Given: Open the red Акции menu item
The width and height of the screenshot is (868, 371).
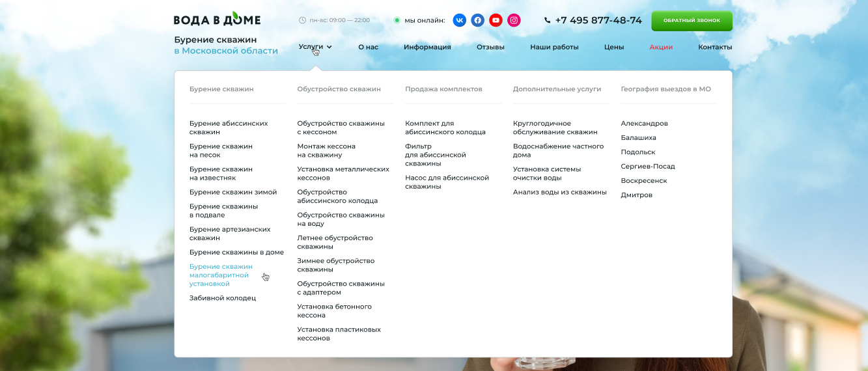Looking at the screenshot, I should click(x=661, y=47).
